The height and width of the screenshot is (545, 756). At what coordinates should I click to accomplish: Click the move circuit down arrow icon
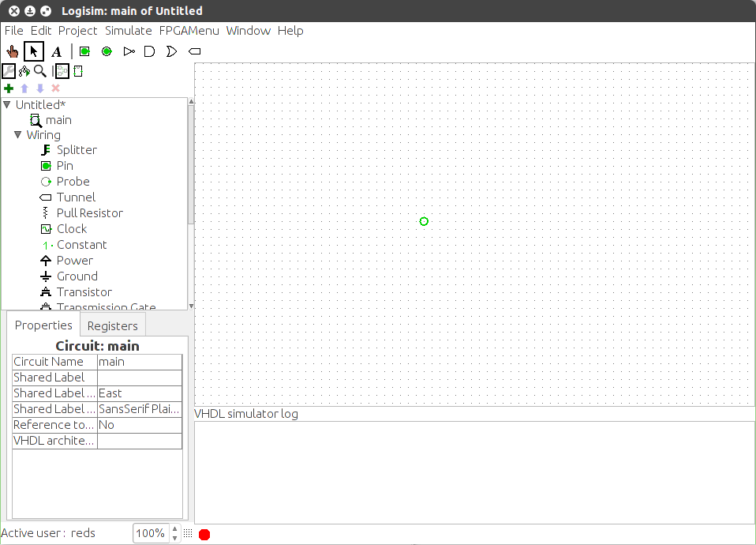[40, 88]
